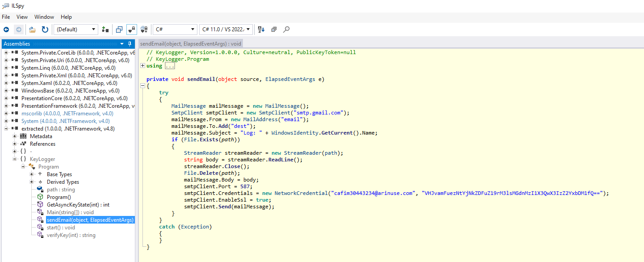Open the C# 11.0 / VS 2022 version dropdown
644x262 pixels.
tap(226, 30)
